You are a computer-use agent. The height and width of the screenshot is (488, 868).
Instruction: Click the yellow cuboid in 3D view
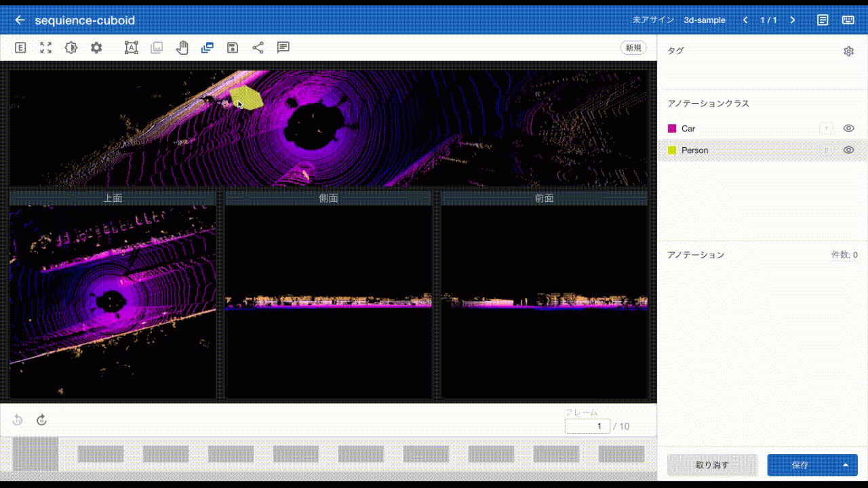click(x=248, y=99)
